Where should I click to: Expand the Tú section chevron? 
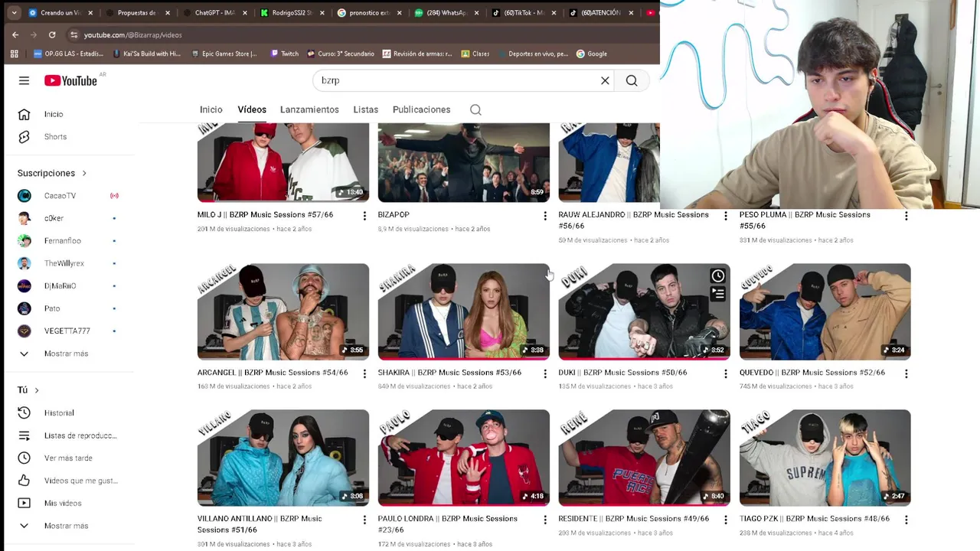tap(36, 390)
